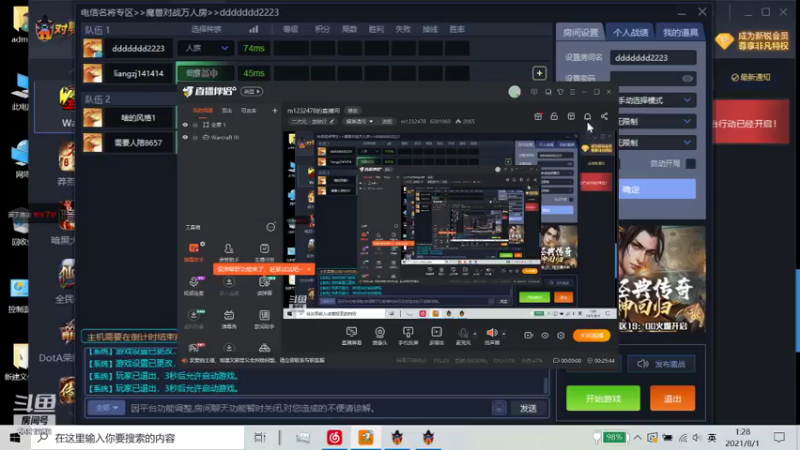Add the 摄像头 camera source
800x450 pixels.
[x=380, y=336]
